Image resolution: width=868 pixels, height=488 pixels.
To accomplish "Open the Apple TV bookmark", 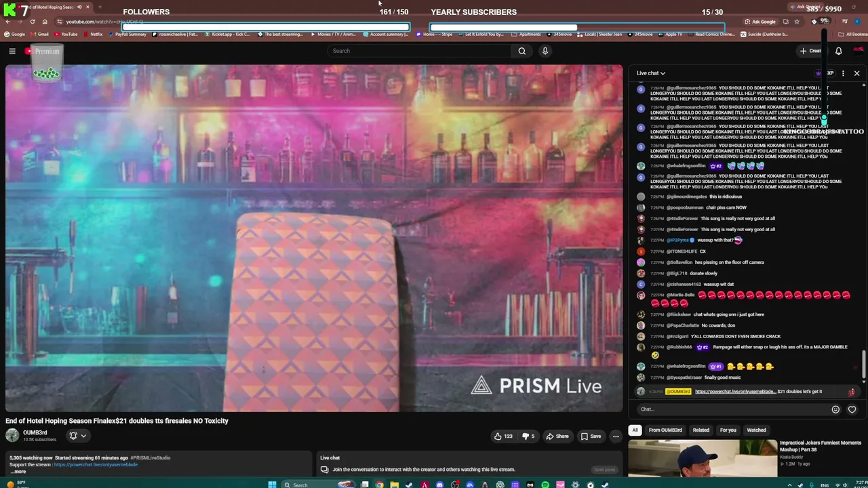I will point(670,34).
